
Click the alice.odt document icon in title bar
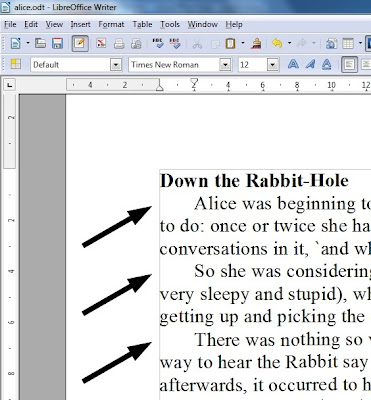(x=6, y=7)
